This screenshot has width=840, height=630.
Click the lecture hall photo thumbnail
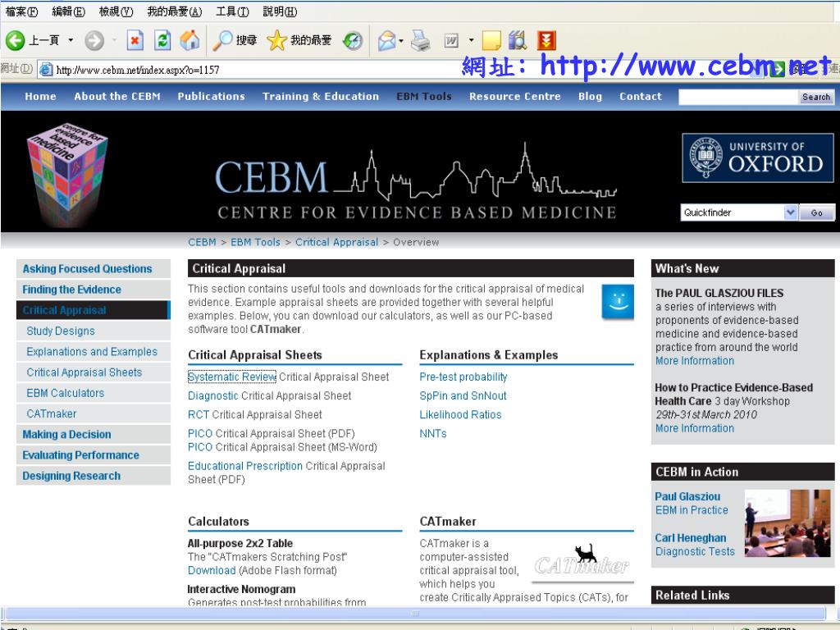(x=787, y=523)
